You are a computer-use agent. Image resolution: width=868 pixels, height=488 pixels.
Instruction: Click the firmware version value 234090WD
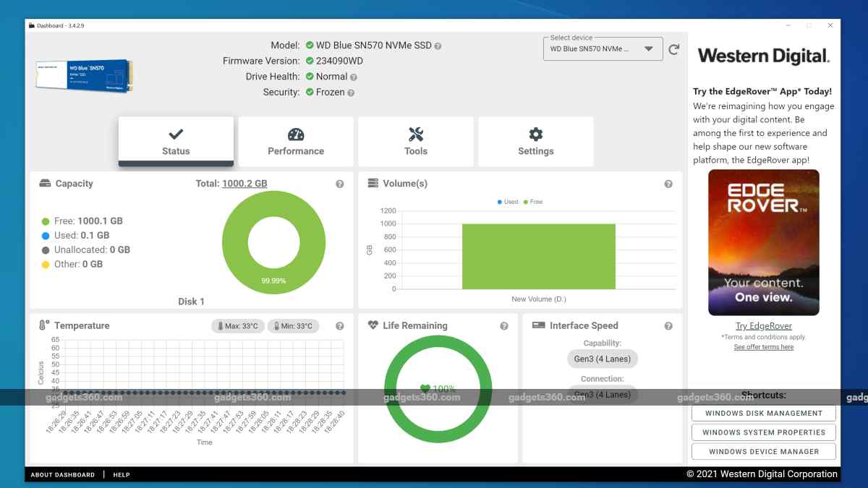340,61
